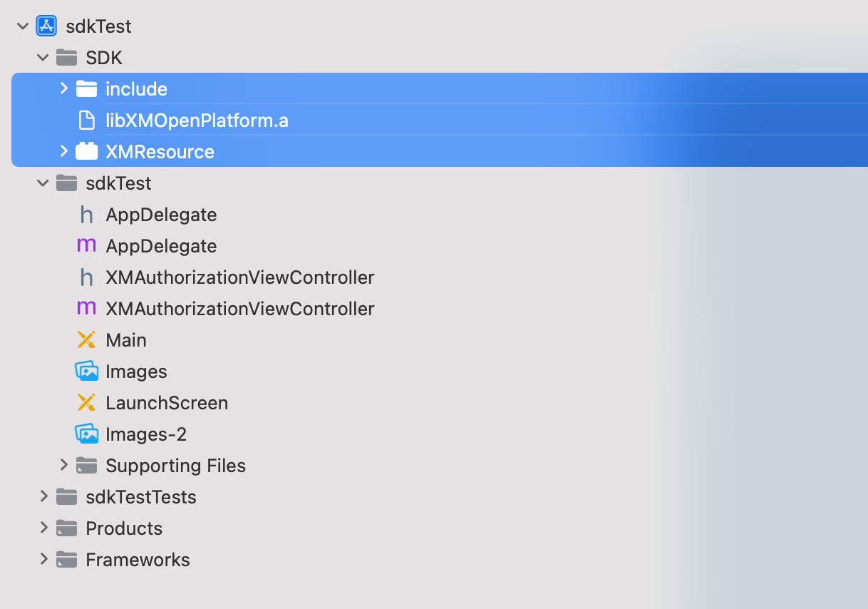
Task: Collapse the sdkTest source group
Action: pos(43,183)
